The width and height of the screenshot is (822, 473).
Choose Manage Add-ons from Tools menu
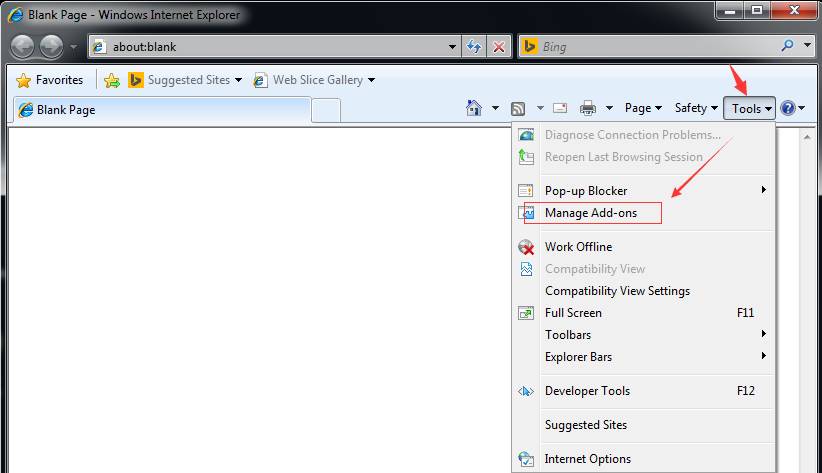point(644,213)
